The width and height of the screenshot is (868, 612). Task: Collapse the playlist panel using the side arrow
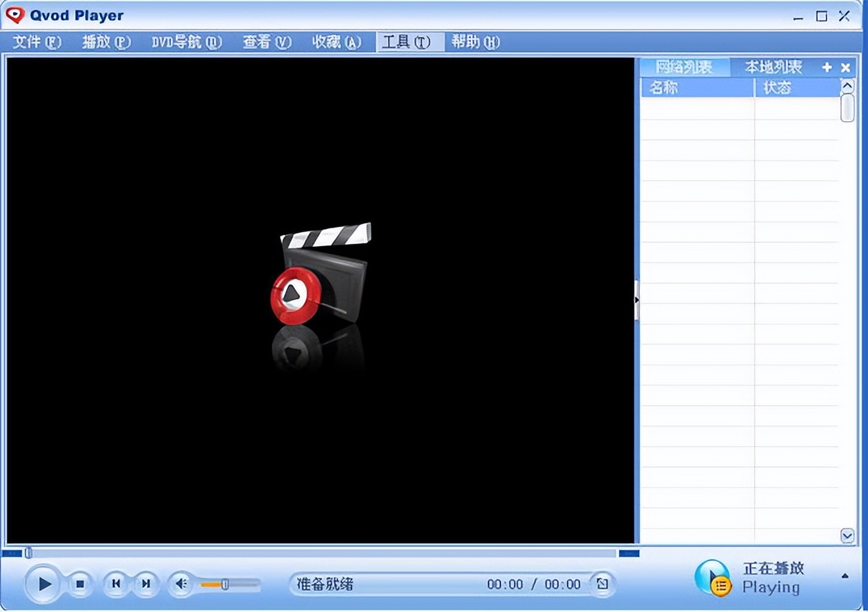click(x=635, y=299)
